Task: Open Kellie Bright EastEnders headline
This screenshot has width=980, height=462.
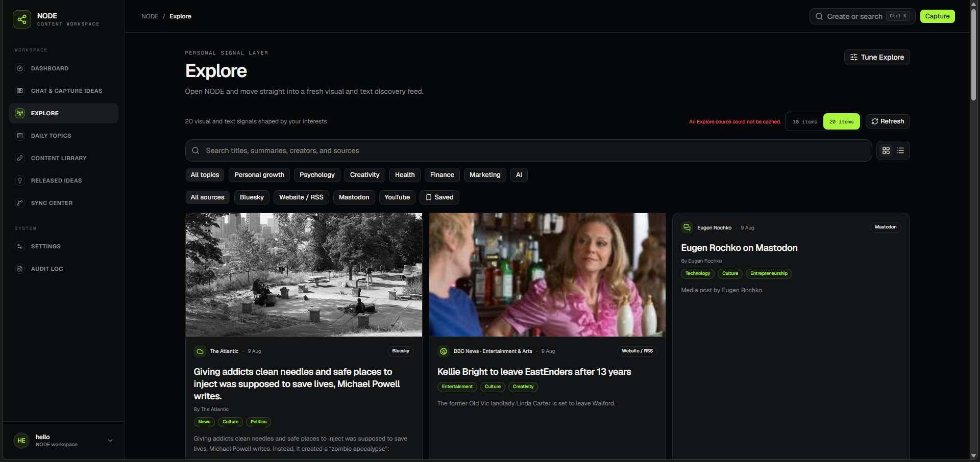Action: 534,372
